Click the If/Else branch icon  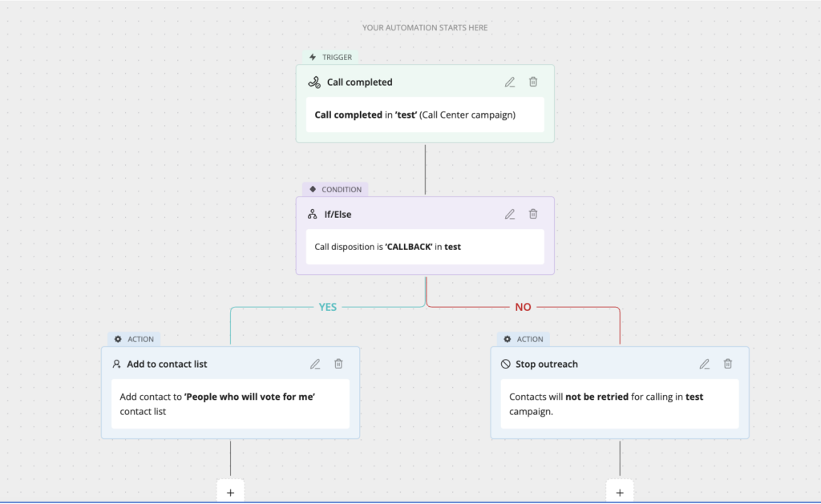(312, 214)
